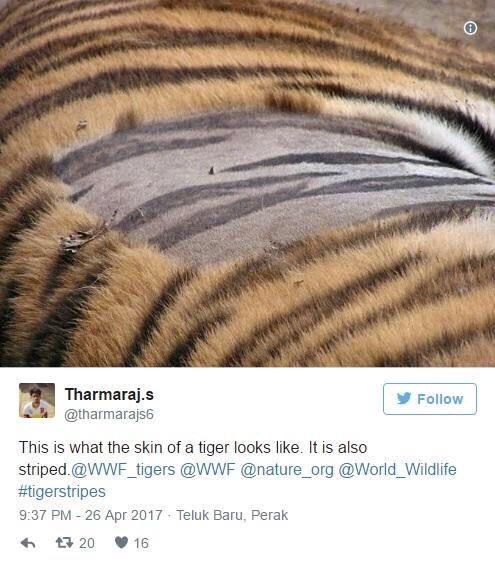Image resolution: width=495 pixels, height=562 pixels.
Task: Open the @World_Wildlife mention
Action: (x=397, y=469)
